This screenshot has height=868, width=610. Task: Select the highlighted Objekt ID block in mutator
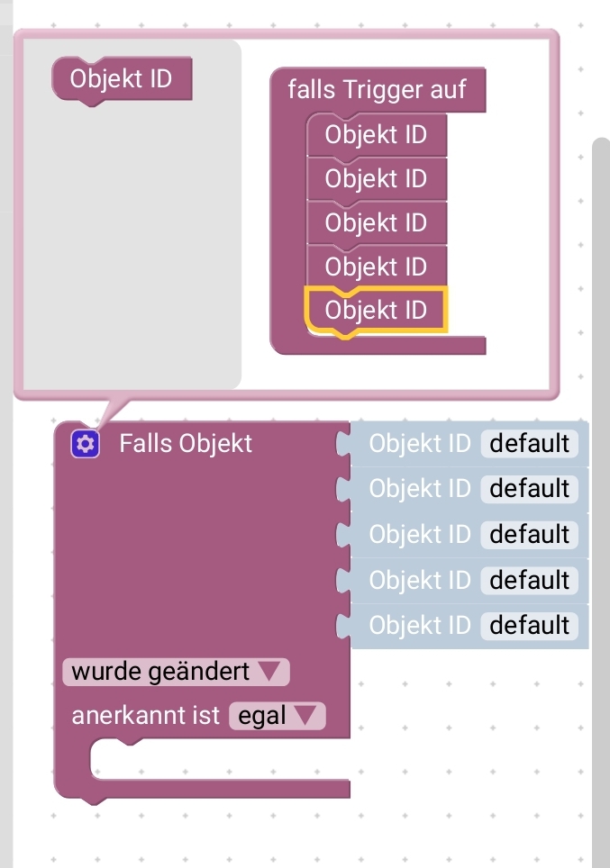[x=376, y=310]
